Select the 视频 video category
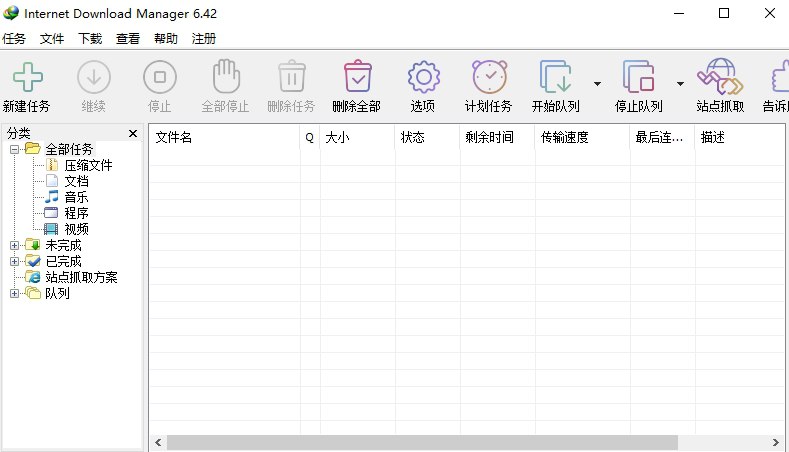The image size is (789, 452). point(76,229)
